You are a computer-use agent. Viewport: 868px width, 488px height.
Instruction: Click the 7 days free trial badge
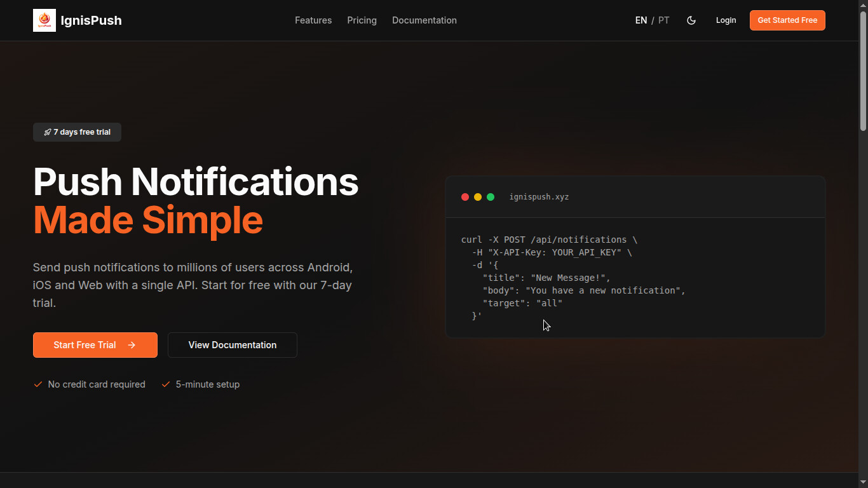[77, 132]
